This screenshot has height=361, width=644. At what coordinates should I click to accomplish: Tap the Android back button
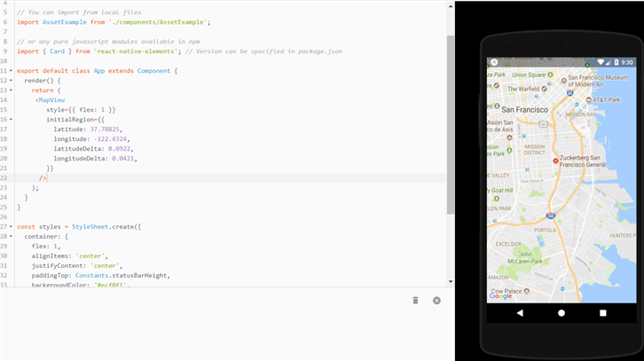click(520, 313)
